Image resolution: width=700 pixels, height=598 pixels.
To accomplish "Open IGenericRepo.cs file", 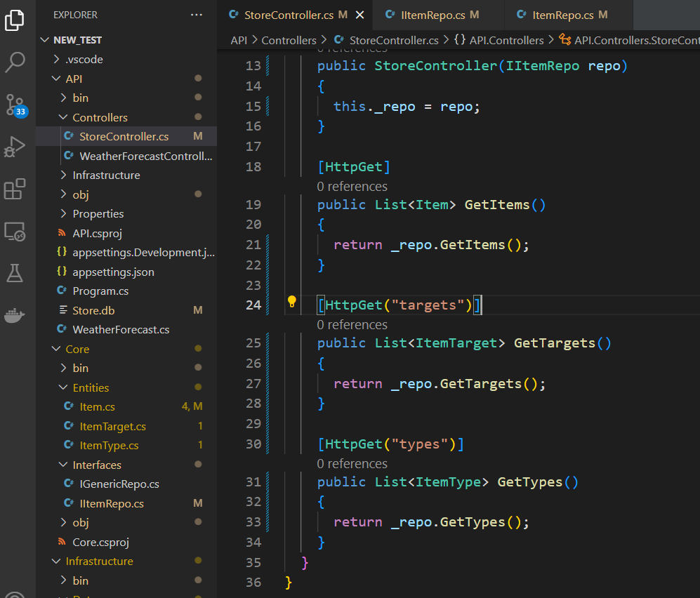I will tap(126, 484).
